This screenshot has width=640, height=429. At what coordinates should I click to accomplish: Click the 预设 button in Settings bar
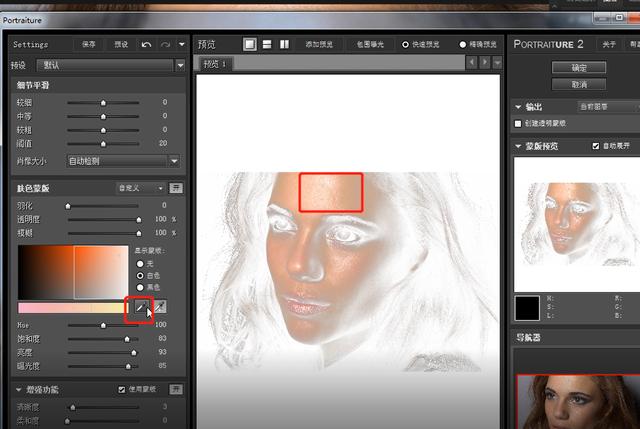(x=121, y=44)
